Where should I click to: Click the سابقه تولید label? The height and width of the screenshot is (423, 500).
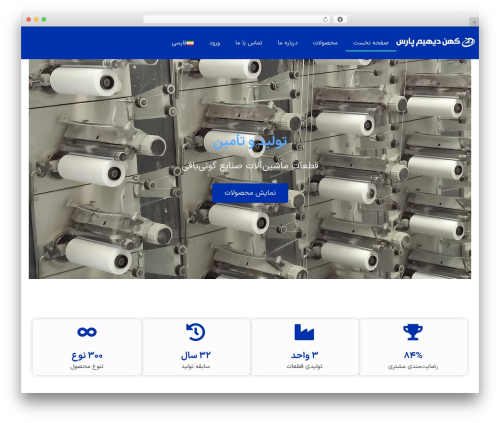tap(196, 366)
